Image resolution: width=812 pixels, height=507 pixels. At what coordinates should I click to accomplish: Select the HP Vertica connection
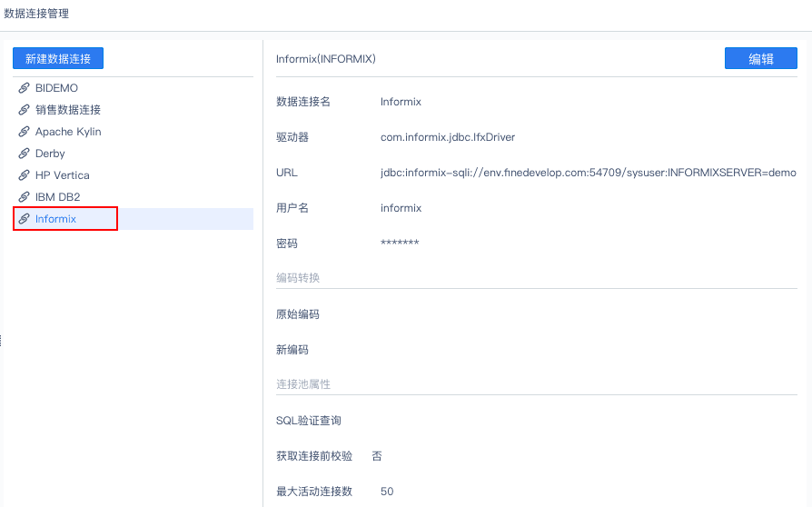click(x=62, y=175)
